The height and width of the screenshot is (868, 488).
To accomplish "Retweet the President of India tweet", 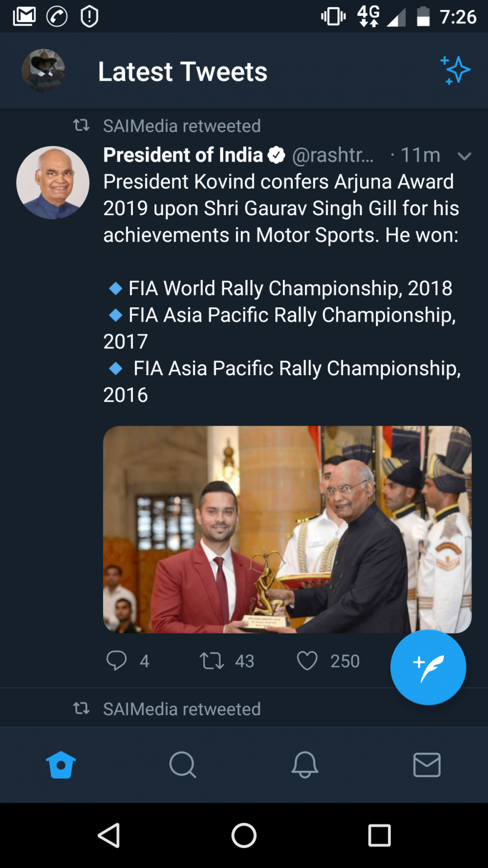I will 211,661.
